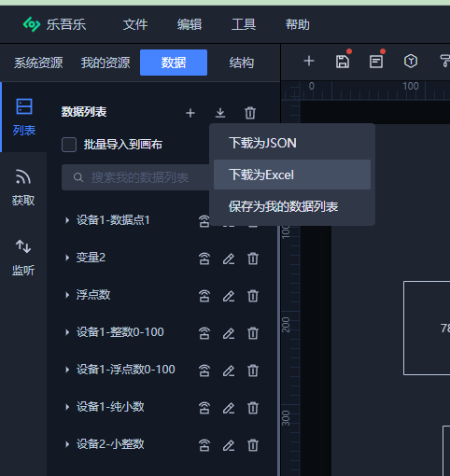Screen dimensions: 450x476
Task: Edit 设备1-浮点数0-100 with the pencil icon
Action: [x=229, y=371]
